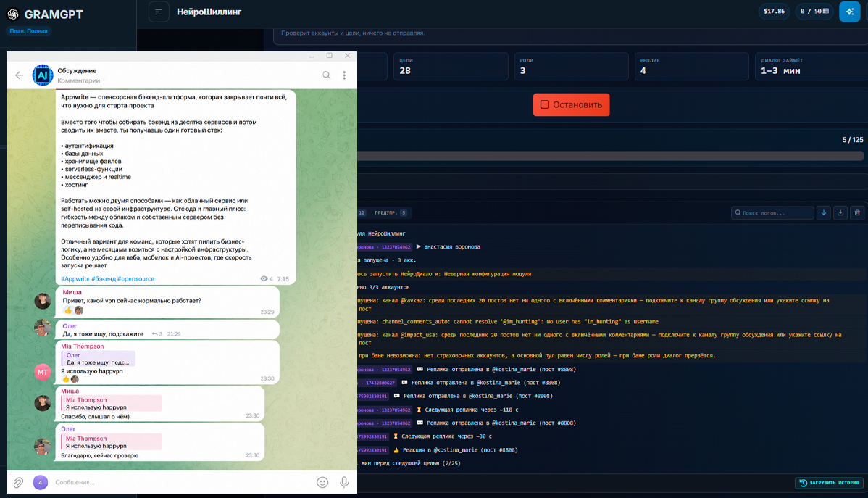
Task: Open the Обсуждение channel AI avatar
Action: click(x=43, y=75)
